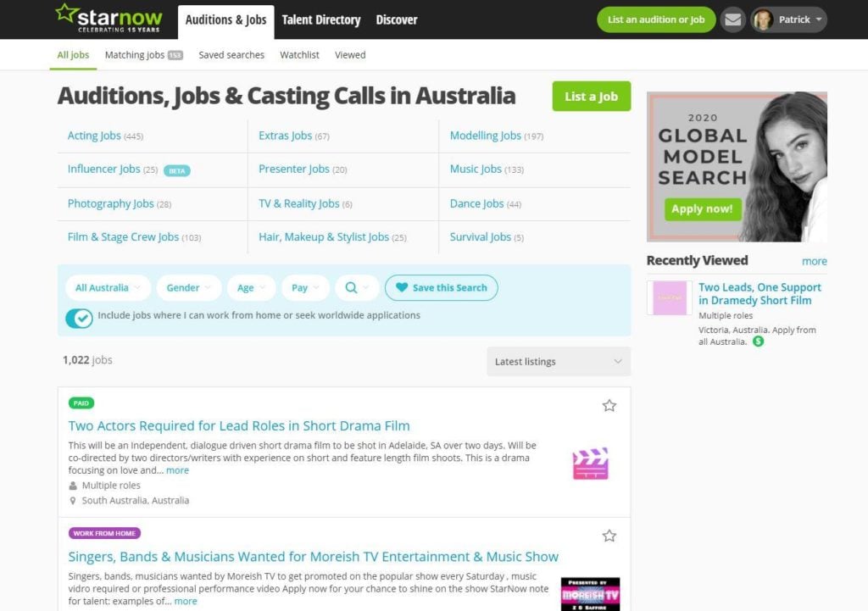Open the keyword search magnifier dropdown
Viewport: 868px width, 611px height.
coord(357,288)
